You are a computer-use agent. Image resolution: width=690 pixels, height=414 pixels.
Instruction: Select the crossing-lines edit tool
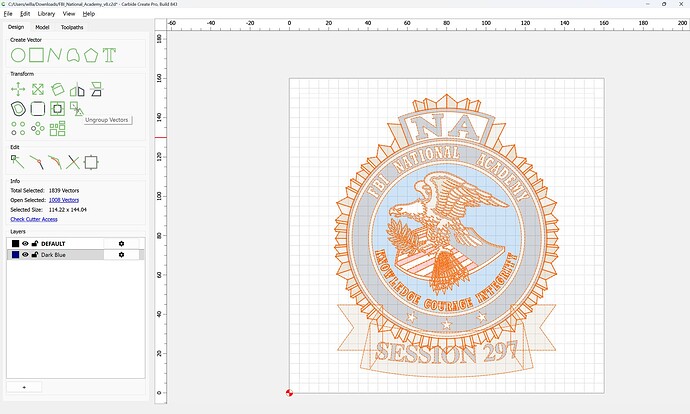(73, 162)
